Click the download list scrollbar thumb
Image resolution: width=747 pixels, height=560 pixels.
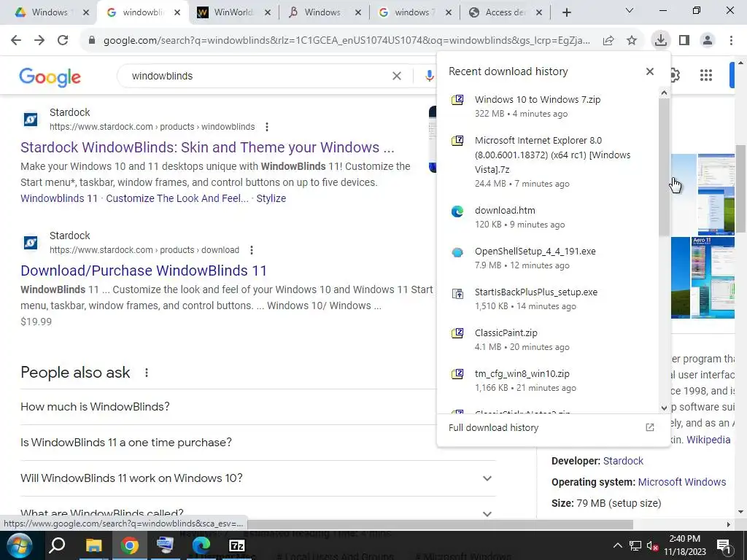click(664, 167)
